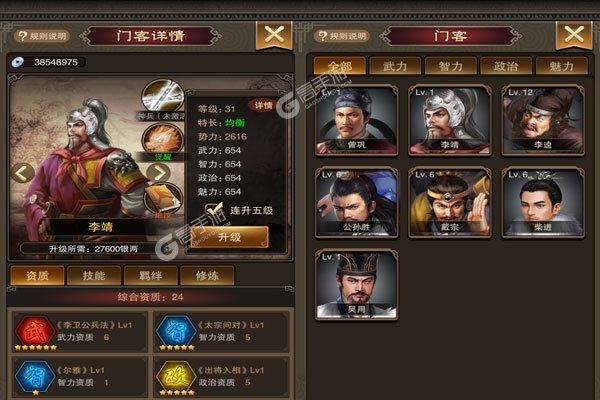The image size is (600, 400).
Task: Select the blue 智 icon for 尔雅
Action: pos(35,377)
